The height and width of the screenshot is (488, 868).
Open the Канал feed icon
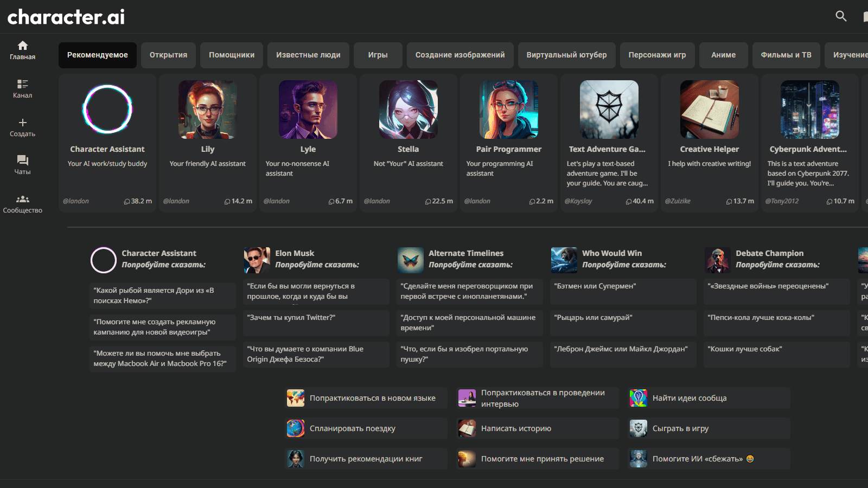22,84
